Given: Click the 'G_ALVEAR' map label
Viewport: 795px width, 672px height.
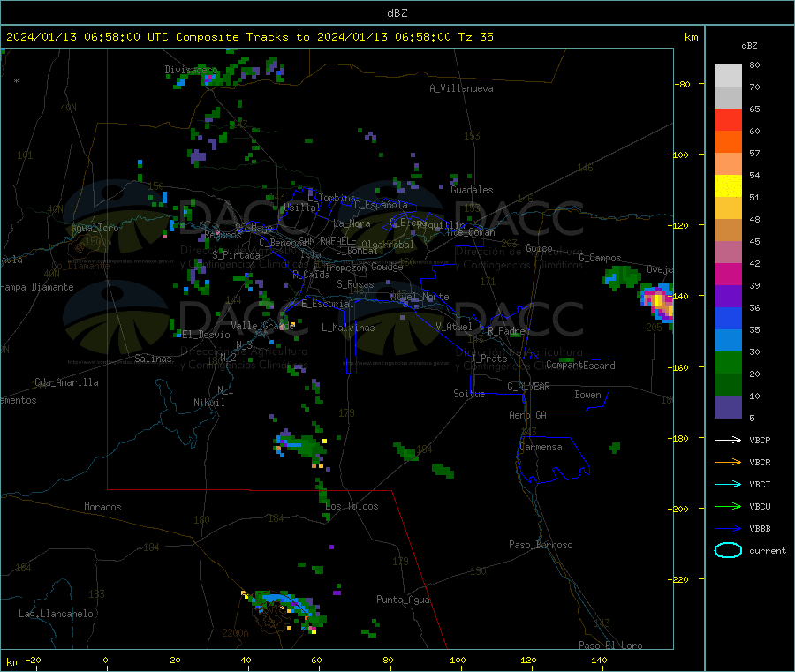Looking at the screenshot, I should [x=528, y=387].
